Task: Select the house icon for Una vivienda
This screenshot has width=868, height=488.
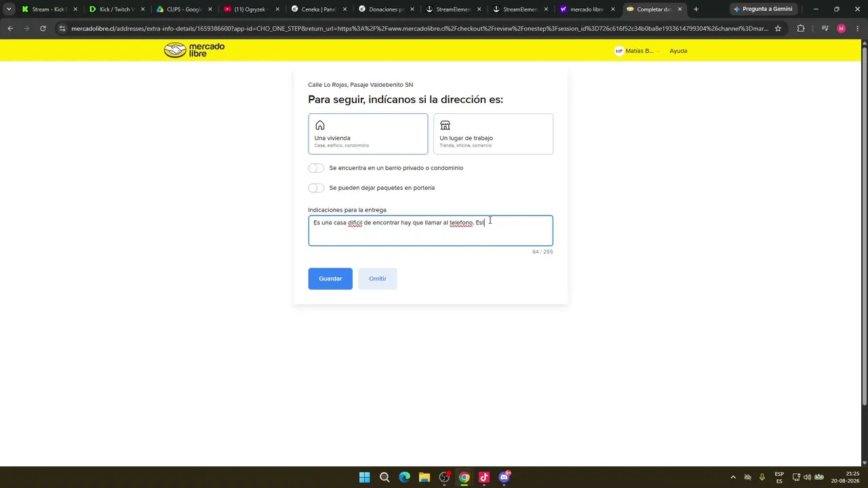Action: [320, 125]
